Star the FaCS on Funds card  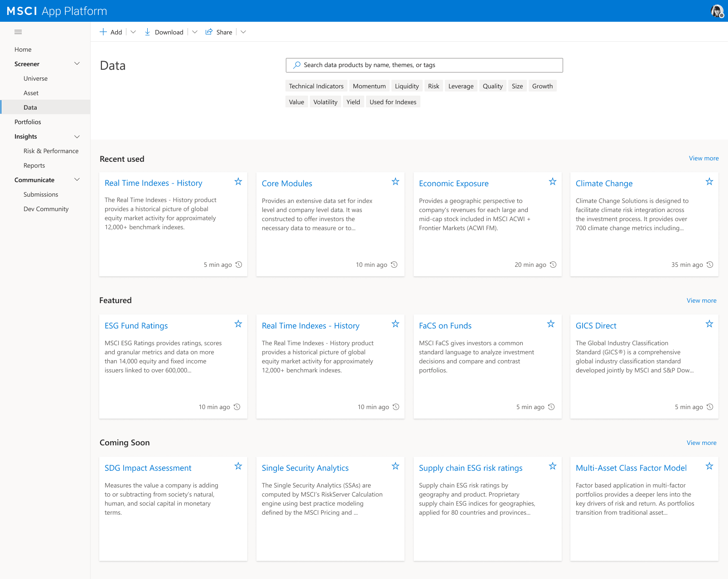pos(551,324)
